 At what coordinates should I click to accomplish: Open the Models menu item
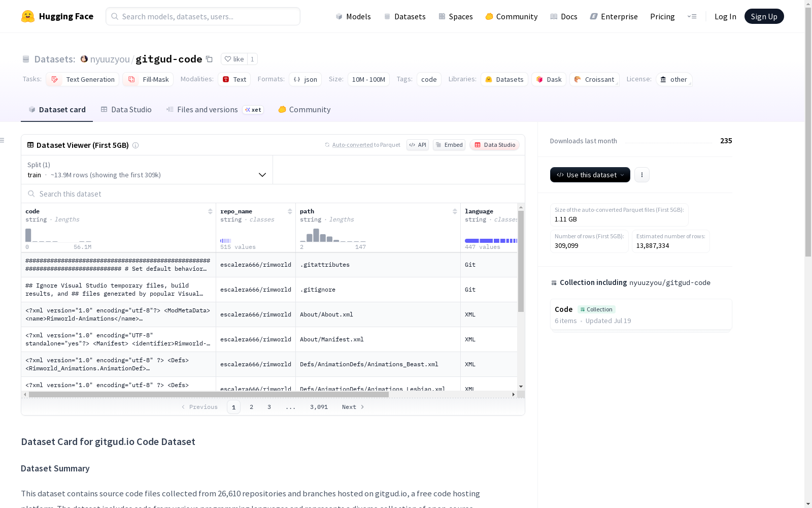coord(353,16)
